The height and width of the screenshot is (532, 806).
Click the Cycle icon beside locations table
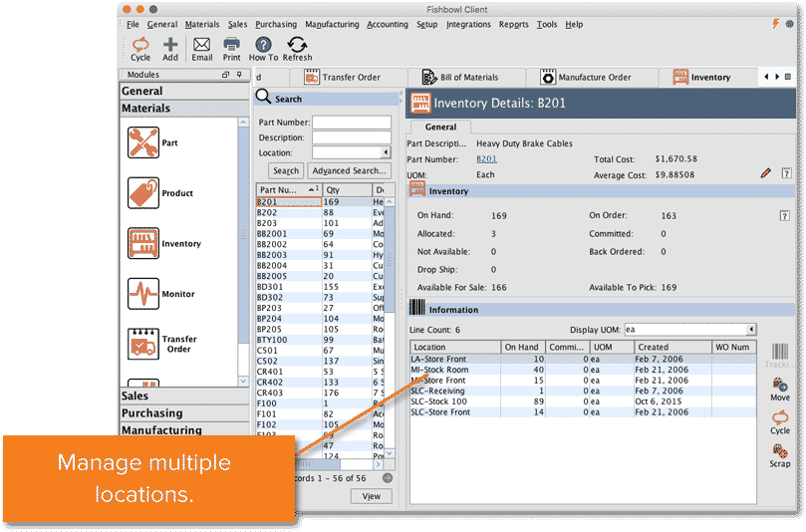780,422
